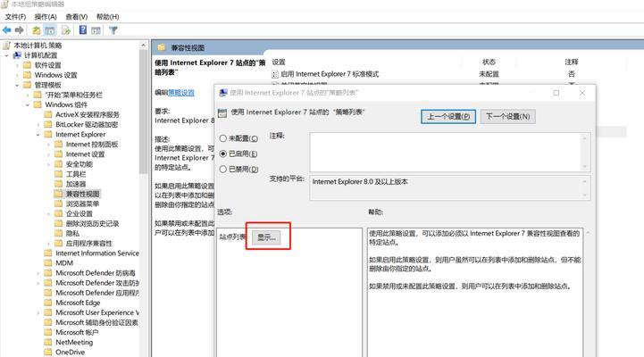The image size is (644, 357).
Task: Click the 未配置 status cell in list
Action: coord(489,74)
